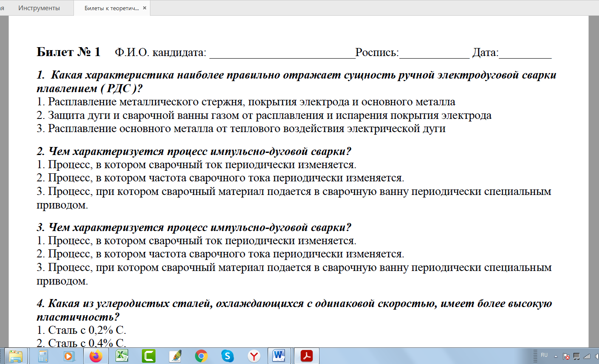Image resolution: width=599 pixels, height=364 pixels.
Task: Switch to Excel in the taskbar
Action: tap(122, 356)
